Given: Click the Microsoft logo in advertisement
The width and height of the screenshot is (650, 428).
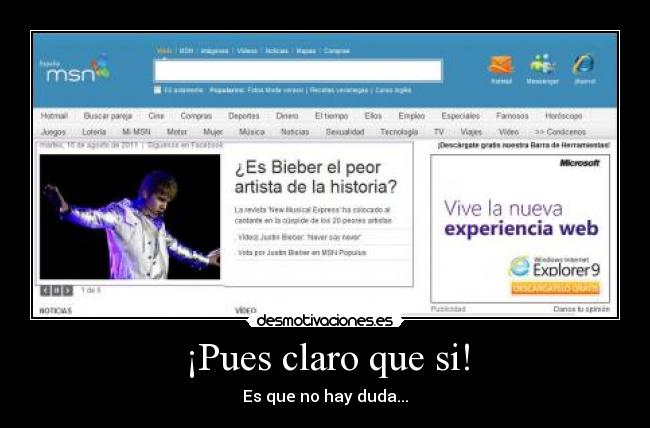Looking at the screenshot, I should [x=580, y=163].
